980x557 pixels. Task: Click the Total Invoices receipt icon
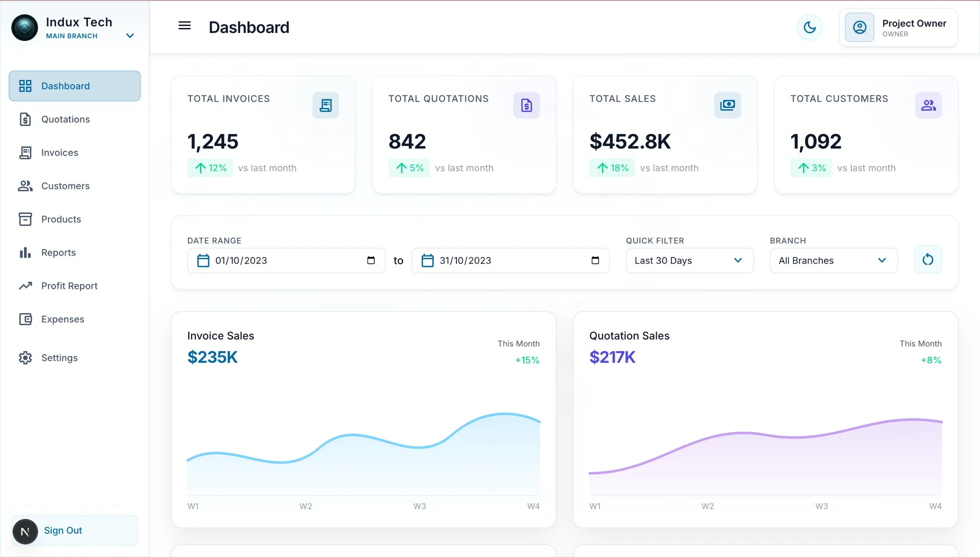coord(325,105)
